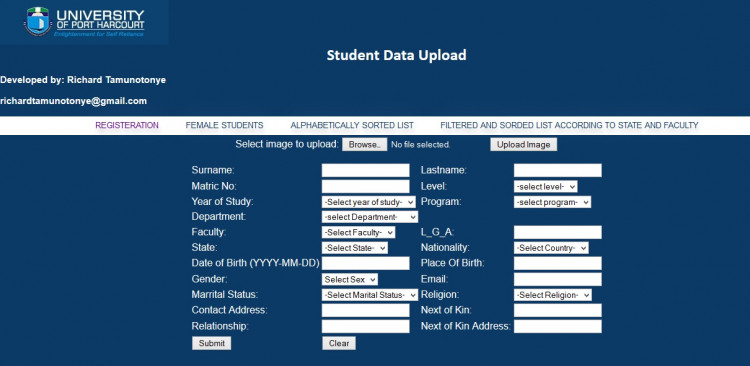The width and height of the screenshot is (750, 366).
Task: Click Browse to choose an image file
Action: [364, 144]
